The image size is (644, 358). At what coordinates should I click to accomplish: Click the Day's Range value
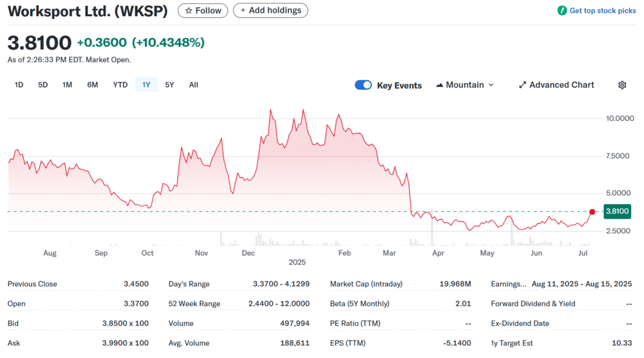point(281,284)
